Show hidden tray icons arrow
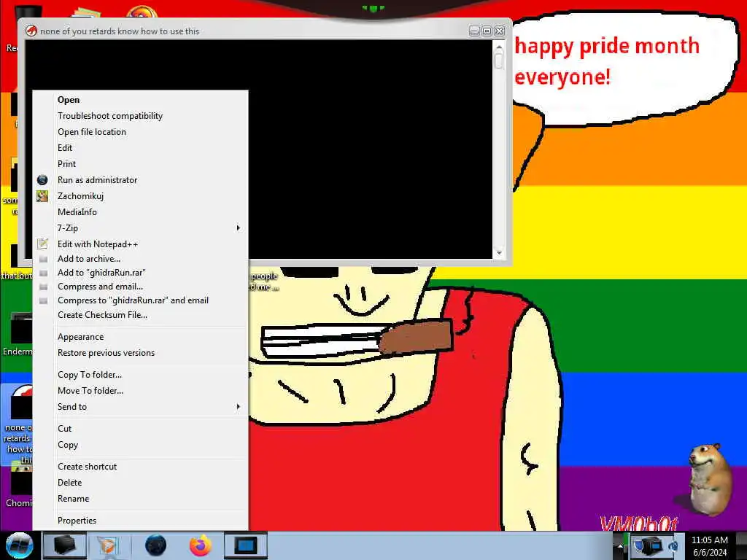The image size is (747, 560). click(620, 546)
